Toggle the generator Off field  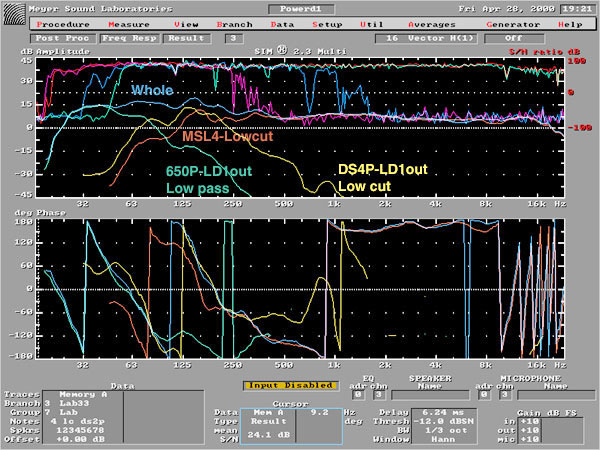click(514, 38)
